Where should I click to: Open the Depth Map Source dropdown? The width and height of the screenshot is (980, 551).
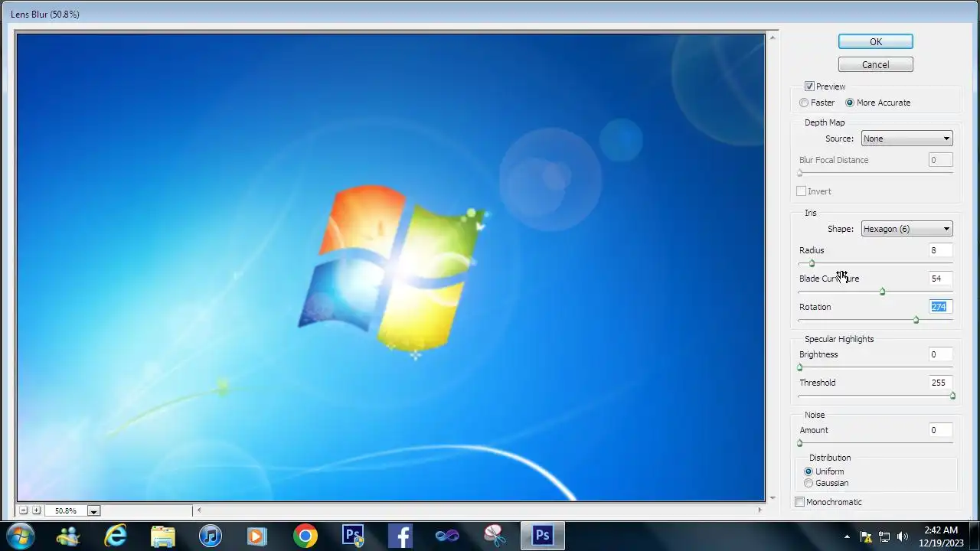(x=906, y=139)
